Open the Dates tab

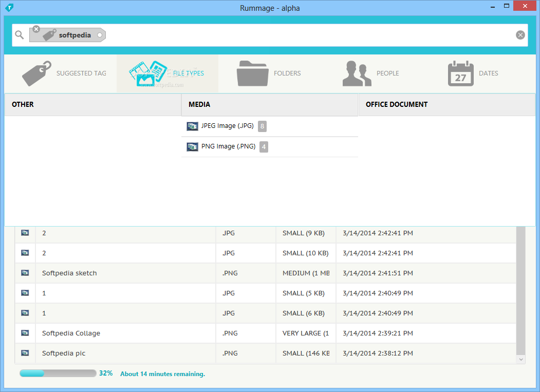point(473,73)
